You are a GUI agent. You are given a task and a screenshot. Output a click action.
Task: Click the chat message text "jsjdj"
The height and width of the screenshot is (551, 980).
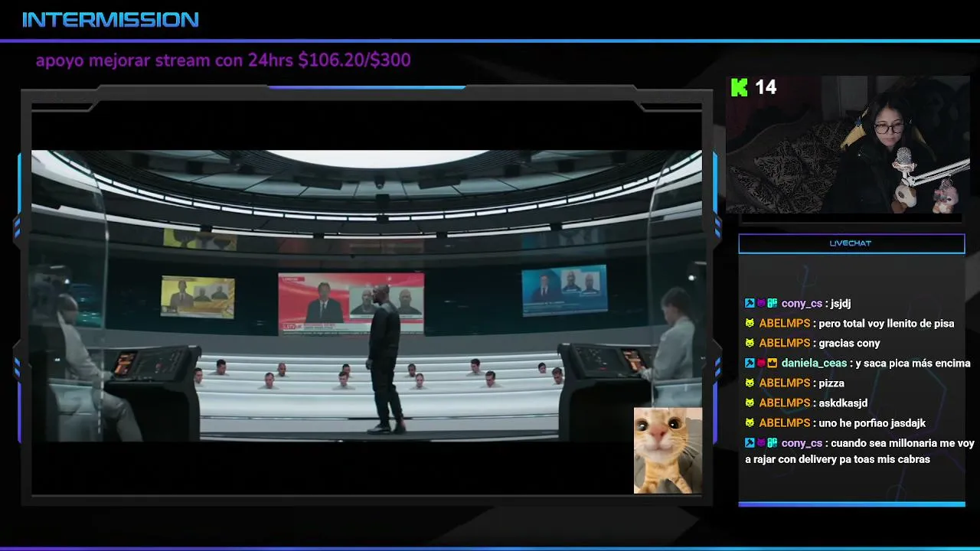[x=840, y=304]
